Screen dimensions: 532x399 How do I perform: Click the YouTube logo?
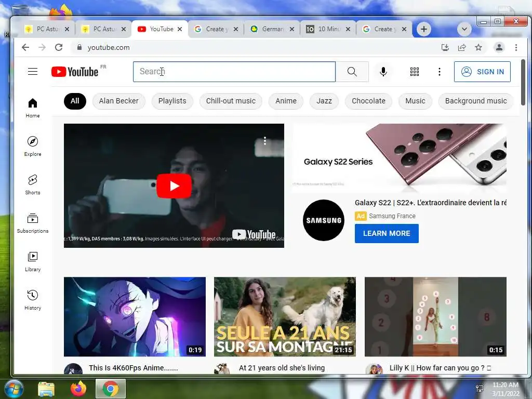pos(75,72)
